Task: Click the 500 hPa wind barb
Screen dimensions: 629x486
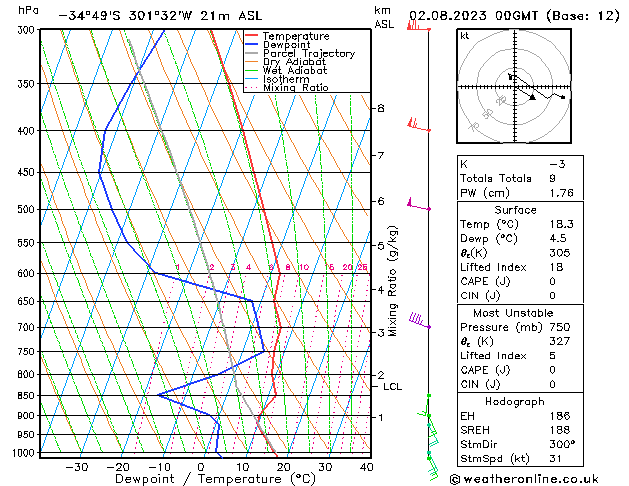Action: [419, 204]
